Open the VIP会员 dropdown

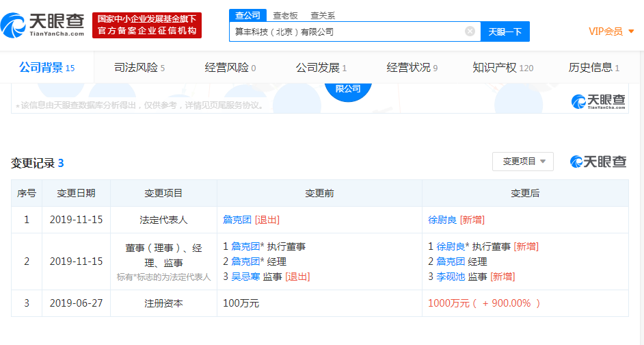[x=611, y=31]
